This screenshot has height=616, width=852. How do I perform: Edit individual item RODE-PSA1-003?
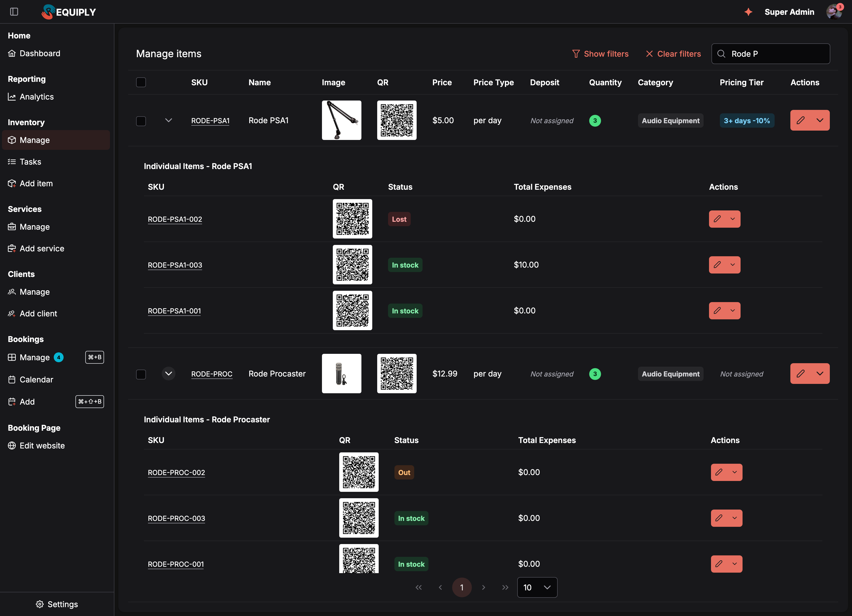click(x=717, y=265)
